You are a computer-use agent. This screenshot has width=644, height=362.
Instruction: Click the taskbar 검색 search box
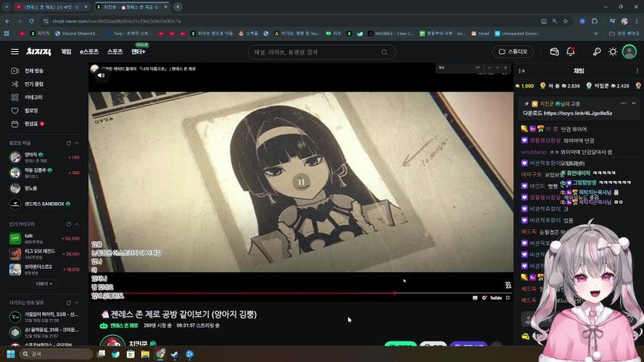56,354
